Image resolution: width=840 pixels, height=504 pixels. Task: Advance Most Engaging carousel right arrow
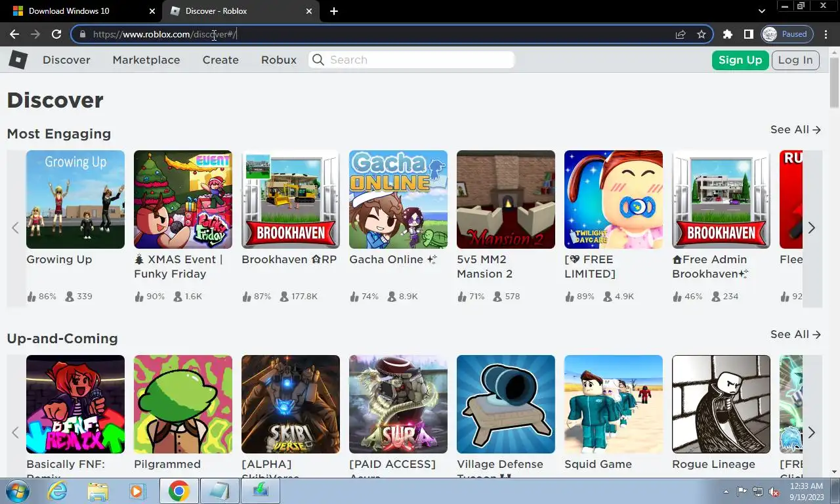(812, 228)
